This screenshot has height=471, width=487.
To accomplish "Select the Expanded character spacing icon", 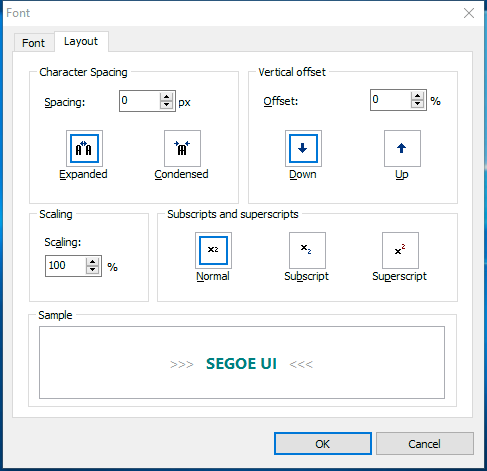I will [x=84, y=148].
